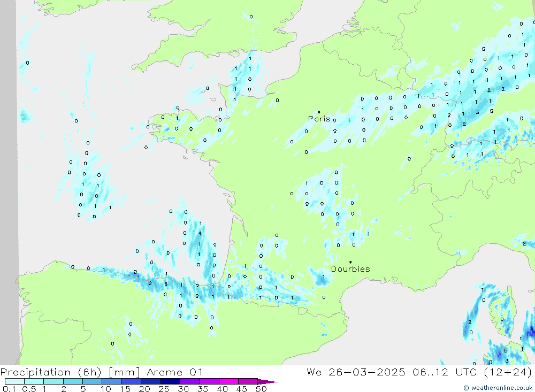Click the '45' legend scale label

pos(242,389)
